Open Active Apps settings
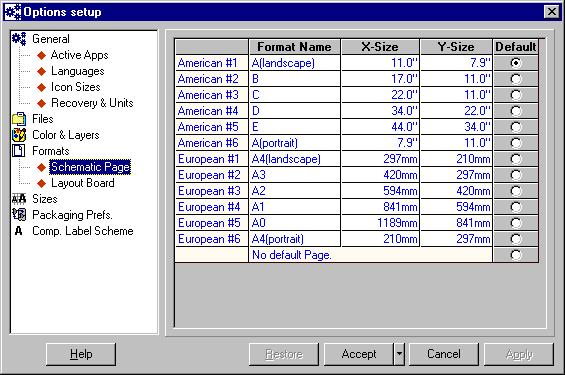Image resolution: width=565 pixels, height=375 pixels. pyautogui.click(x=79, y=55)
